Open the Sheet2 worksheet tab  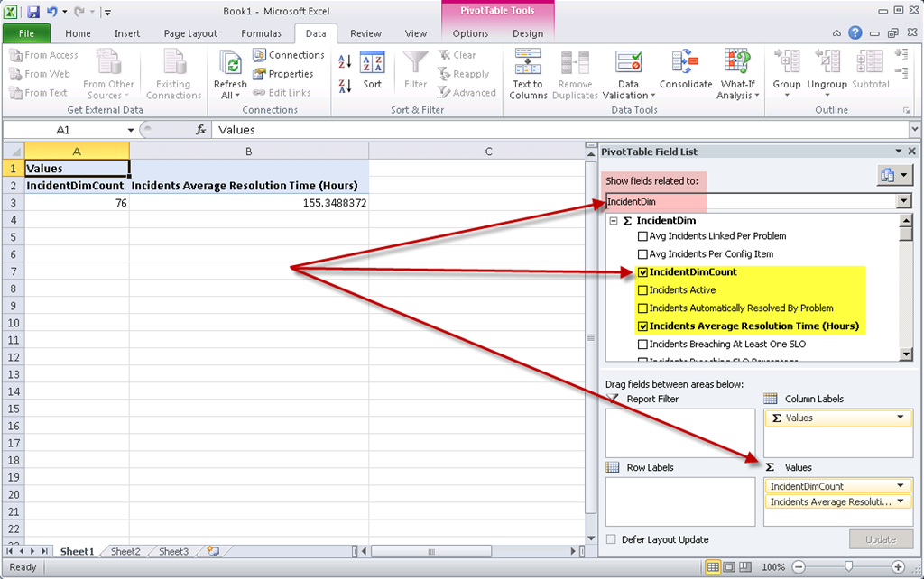(125, 551)
